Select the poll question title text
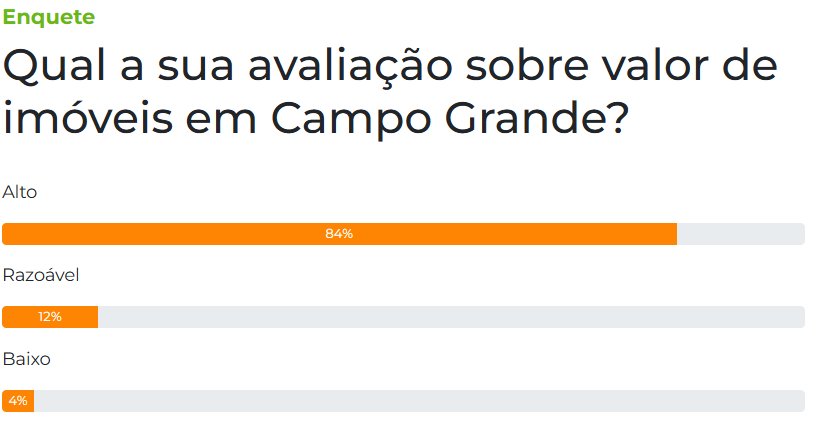 point(390,92)
